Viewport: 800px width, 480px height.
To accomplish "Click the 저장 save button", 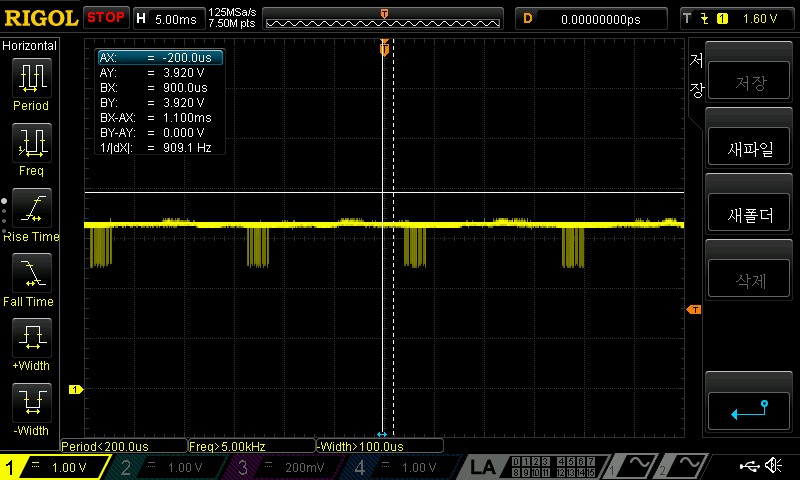I will [x=749, y=81].
